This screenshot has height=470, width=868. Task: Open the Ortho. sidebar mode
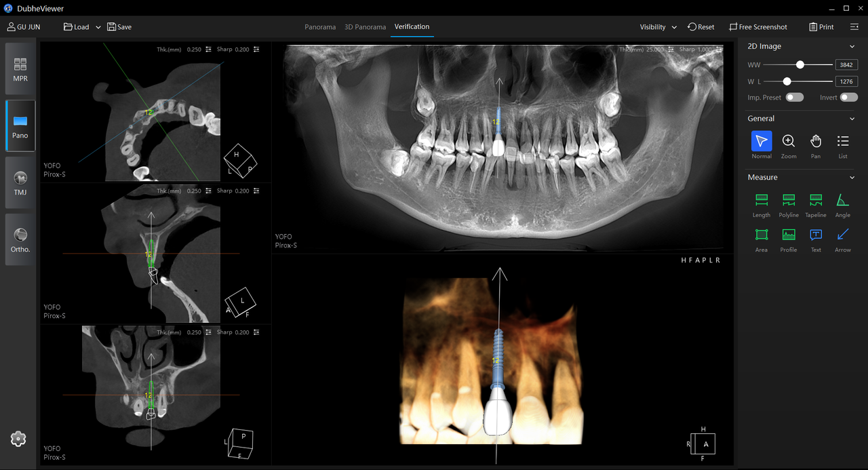tap(20, 240)
